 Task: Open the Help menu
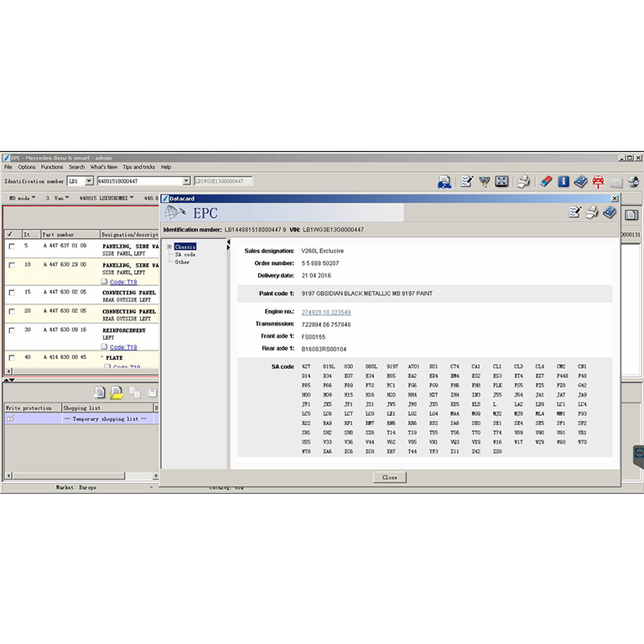click(166, 167)
